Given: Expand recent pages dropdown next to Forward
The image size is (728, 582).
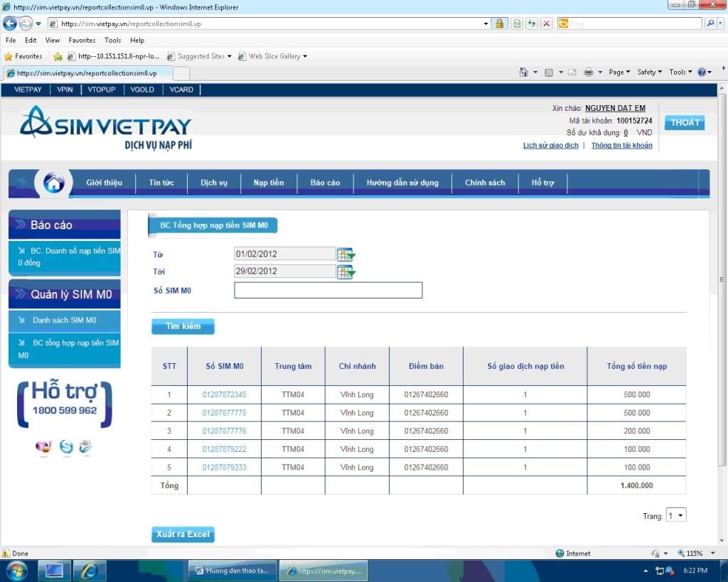Looking at the screenshot, I should 38,23.
